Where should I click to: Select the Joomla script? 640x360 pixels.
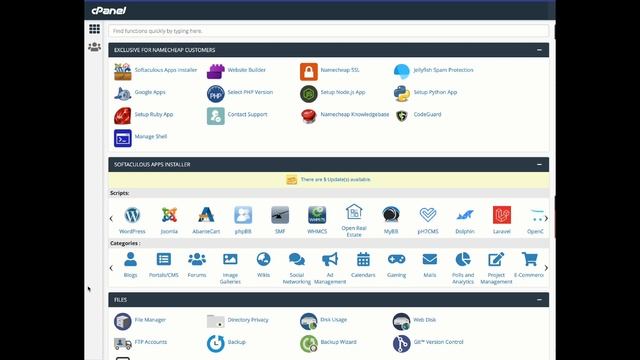tap(169, 220)
